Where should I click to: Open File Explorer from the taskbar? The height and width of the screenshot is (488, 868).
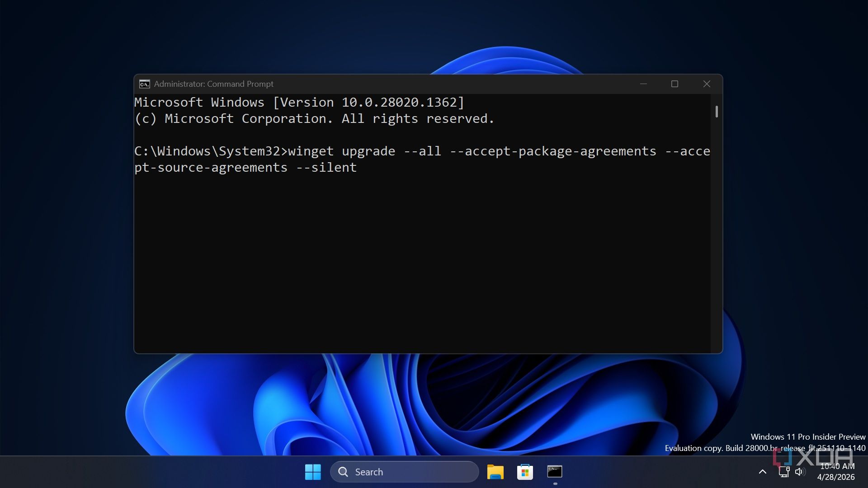click(495, 472)
